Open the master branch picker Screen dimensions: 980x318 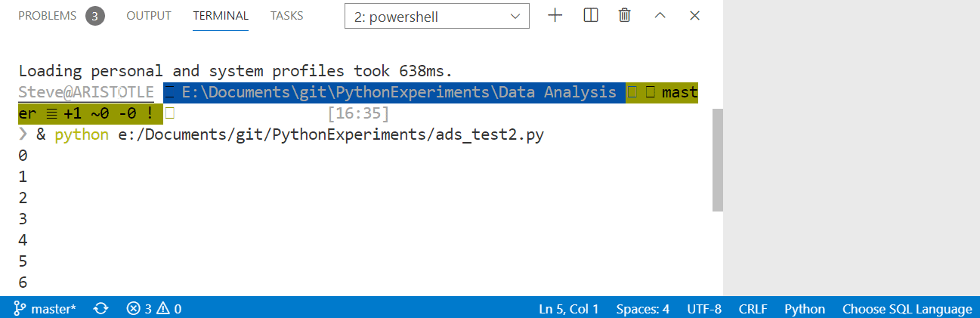point(45,308)
